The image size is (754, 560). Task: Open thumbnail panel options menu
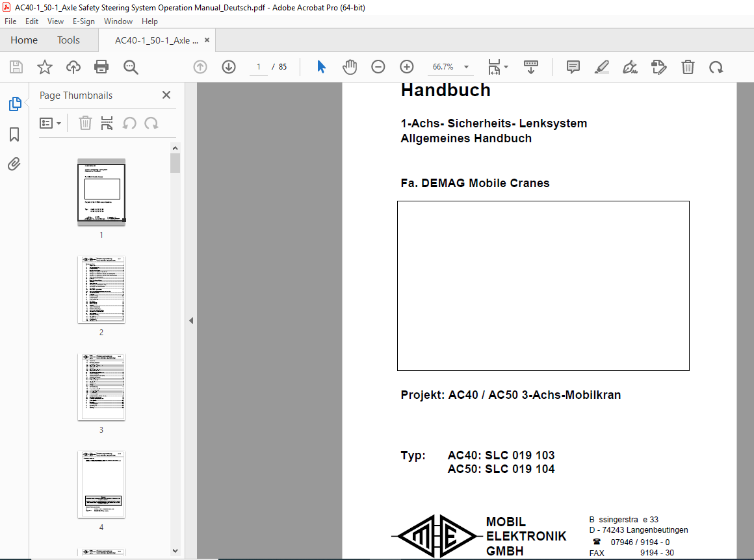point(50,123)
